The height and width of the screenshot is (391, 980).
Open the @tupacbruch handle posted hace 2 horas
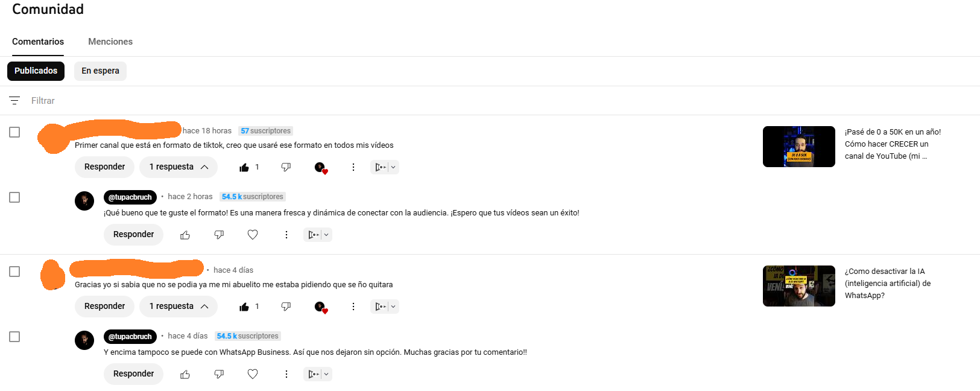(130, 197)
